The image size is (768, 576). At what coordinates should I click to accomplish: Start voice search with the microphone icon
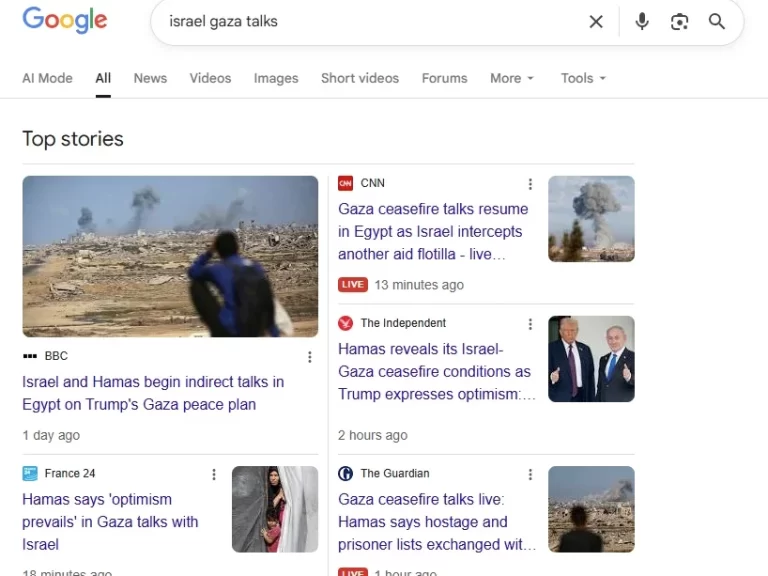[x=642, y=22]
